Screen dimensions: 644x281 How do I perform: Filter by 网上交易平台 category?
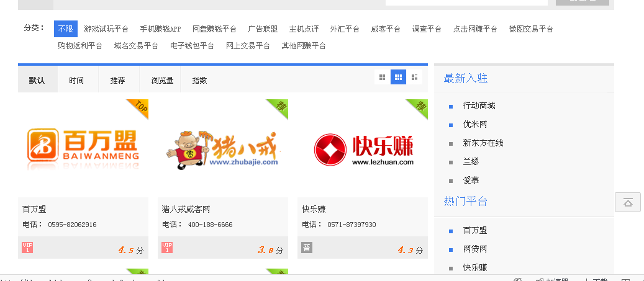(x=248, y=46)
